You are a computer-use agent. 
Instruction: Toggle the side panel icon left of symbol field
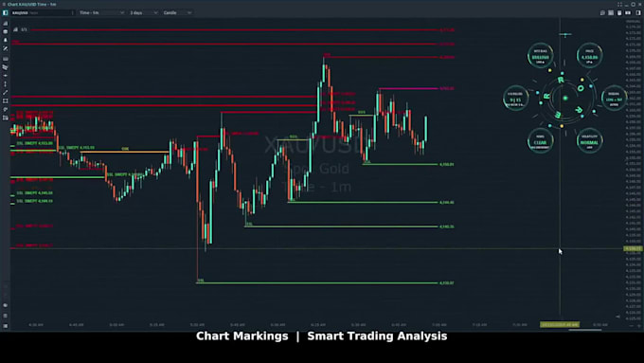point(6,12)
